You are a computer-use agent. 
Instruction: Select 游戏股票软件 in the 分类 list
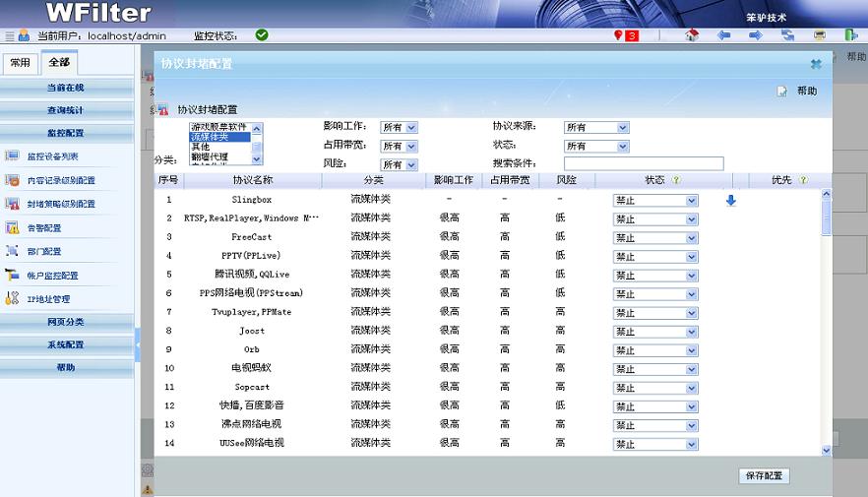click(218, 127)
